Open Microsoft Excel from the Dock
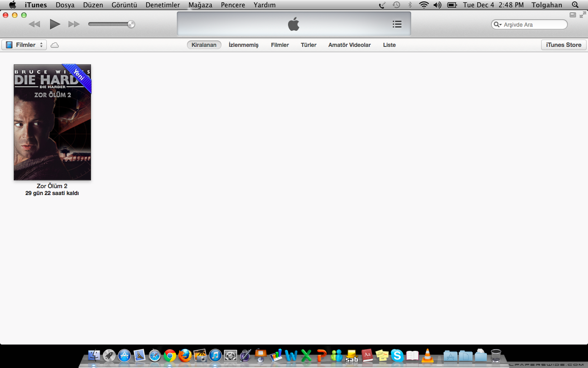 (306, 355)
